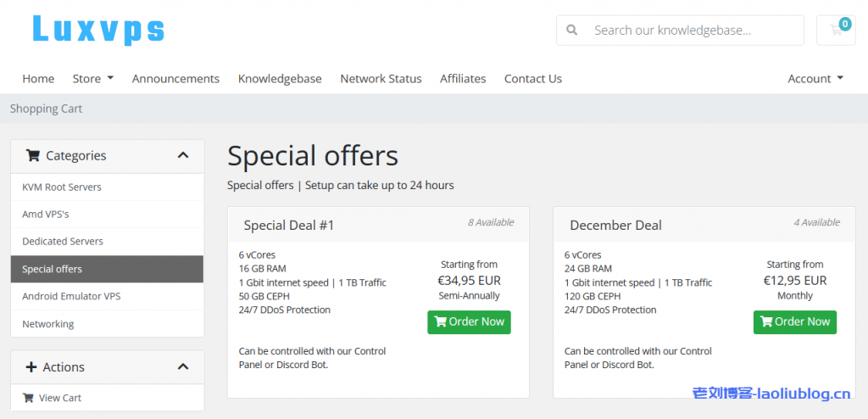Click the search magnifier icon

tap(572, 30)
